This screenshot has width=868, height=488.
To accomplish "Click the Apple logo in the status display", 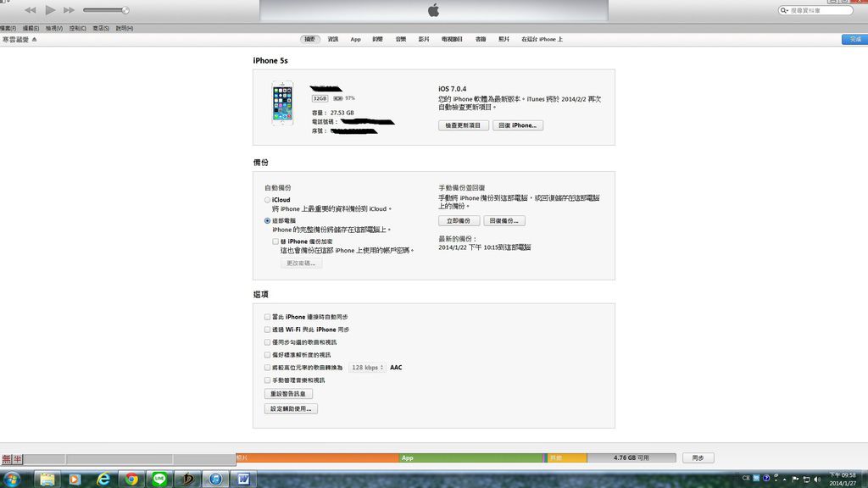I will click(x=433, y=10).
